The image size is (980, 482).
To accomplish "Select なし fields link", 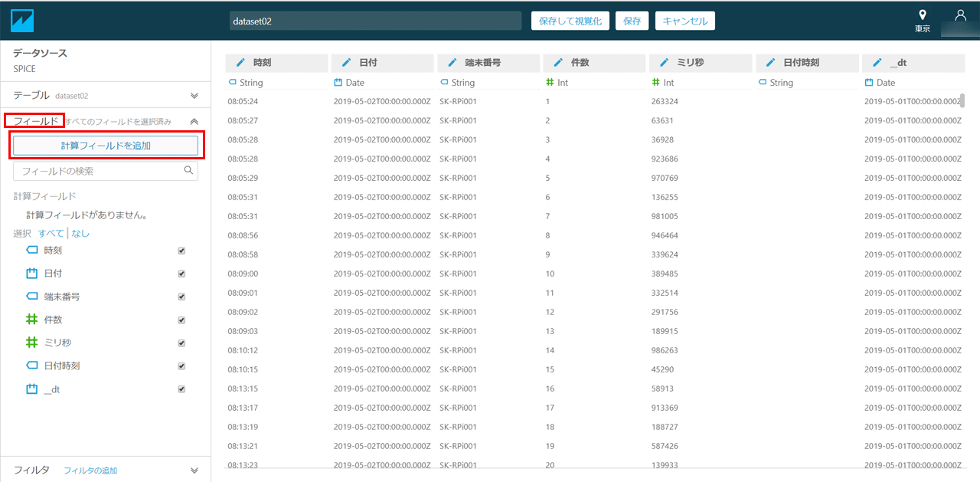I will pyautogui.click(x=80, y=233).
